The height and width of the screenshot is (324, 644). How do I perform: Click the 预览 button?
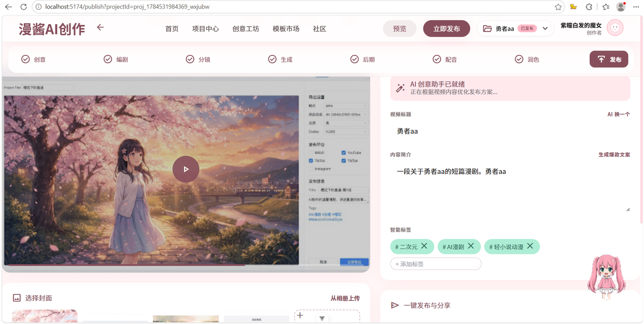[399, 29]
